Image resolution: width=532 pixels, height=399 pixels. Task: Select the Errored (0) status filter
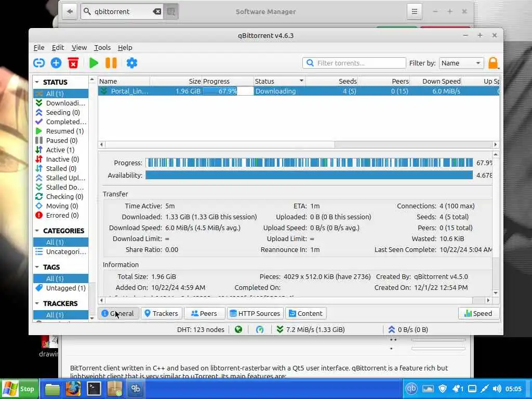[x=61, y=215]
